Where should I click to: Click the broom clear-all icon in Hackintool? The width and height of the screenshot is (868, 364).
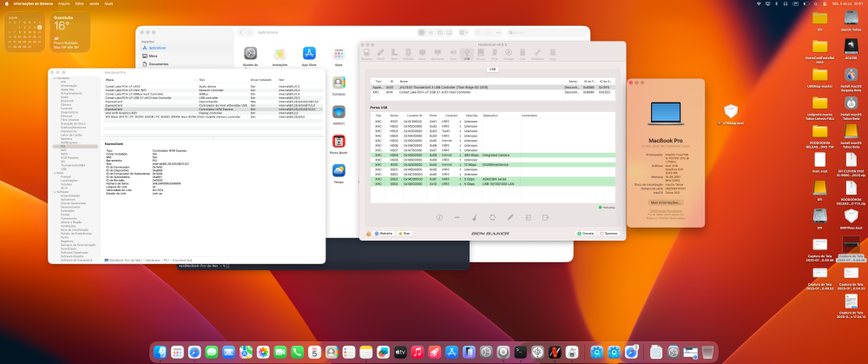pos(475,217)
